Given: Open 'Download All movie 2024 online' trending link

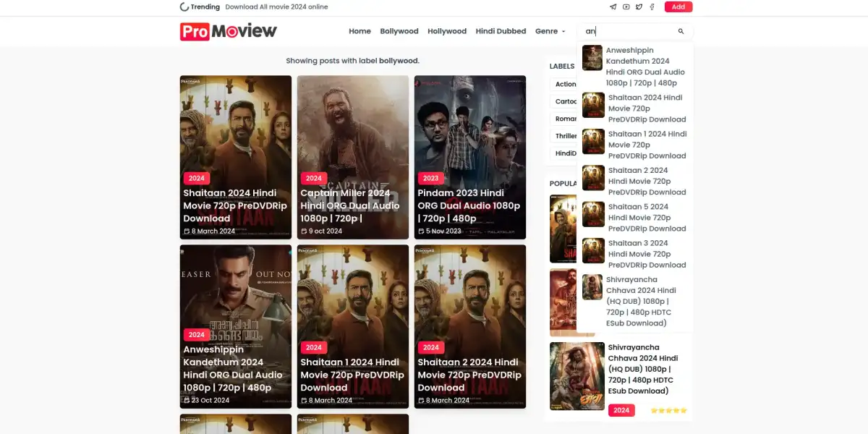Looking at the screenshot, I should click(x=276, y=7).
